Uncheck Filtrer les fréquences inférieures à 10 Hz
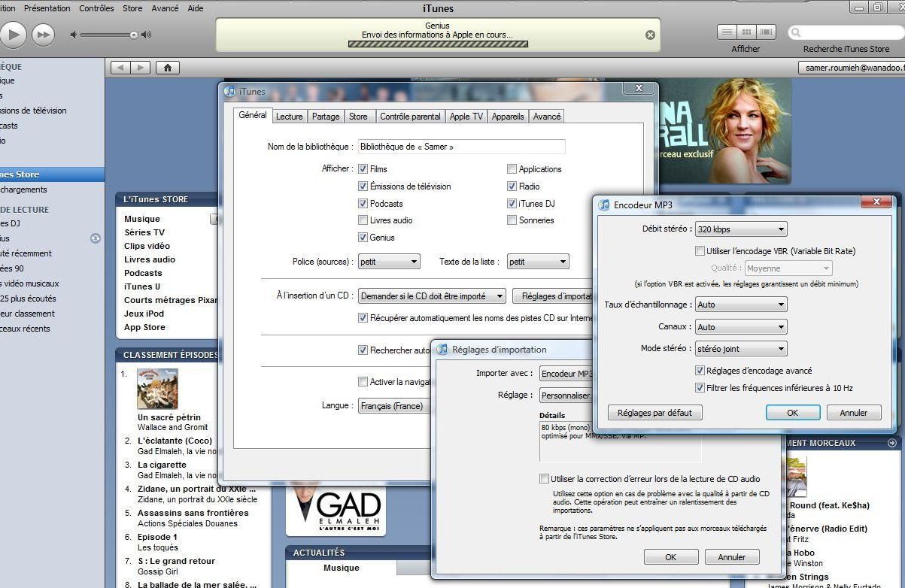 (x=700, y=388)
